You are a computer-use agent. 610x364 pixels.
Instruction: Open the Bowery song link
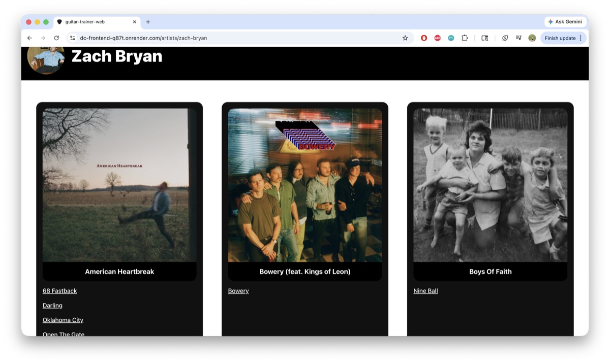[238, 291]
